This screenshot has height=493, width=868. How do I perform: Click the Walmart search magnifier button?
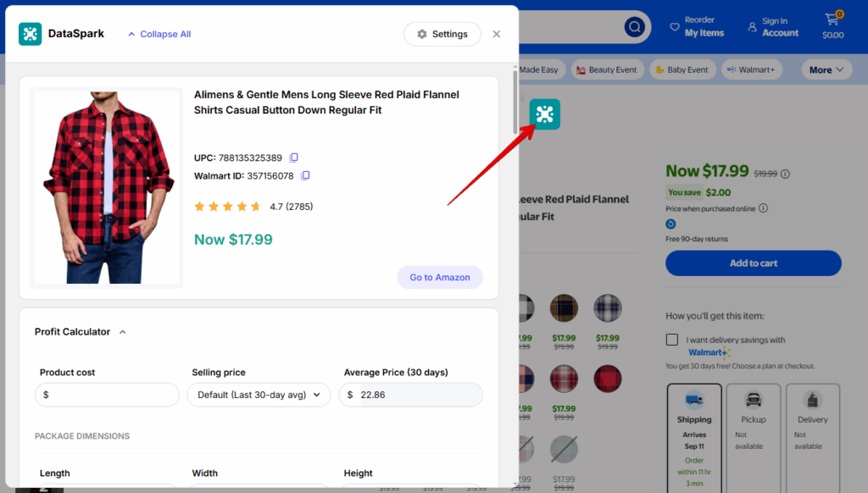pyautogui.click(x=634, y=26)
